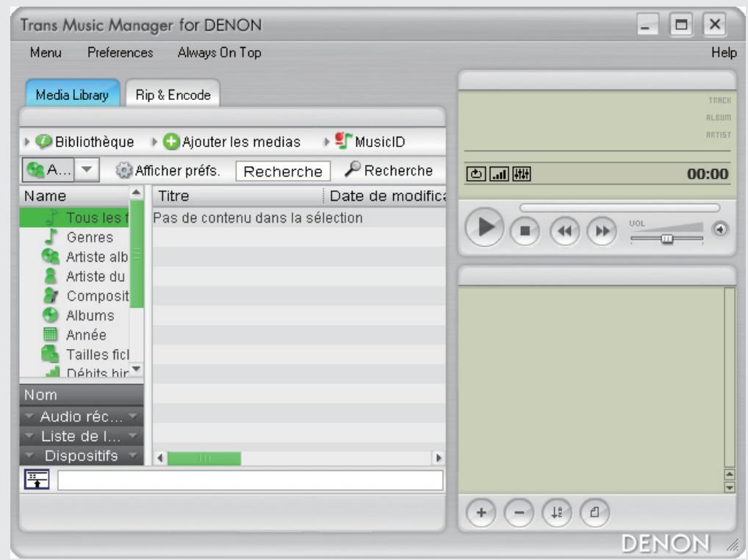Click the 00:00 time display
Image resolution: width=748 pixels, height=560 pixels.
[708, 173]
